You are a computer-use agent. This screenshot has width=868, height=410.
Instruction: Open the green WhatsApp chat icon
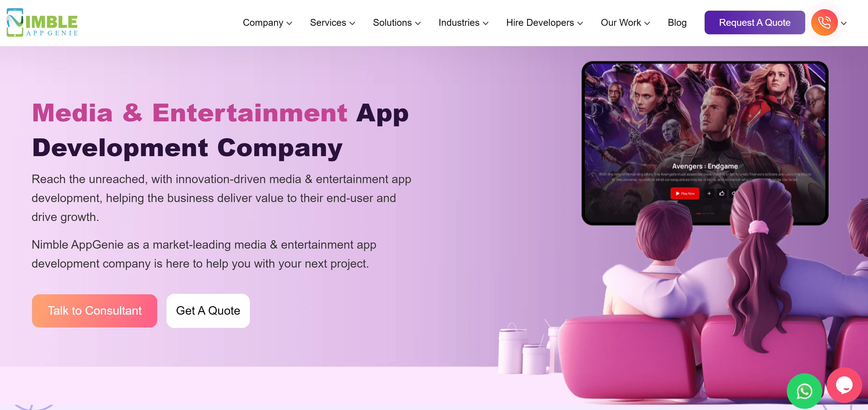tap(804, 391)
